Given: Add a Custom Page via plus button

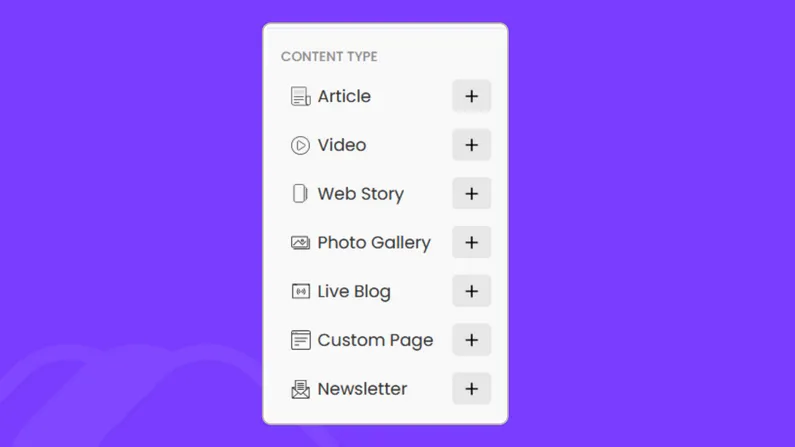Looking at the screenshot, I should (471, 340).
